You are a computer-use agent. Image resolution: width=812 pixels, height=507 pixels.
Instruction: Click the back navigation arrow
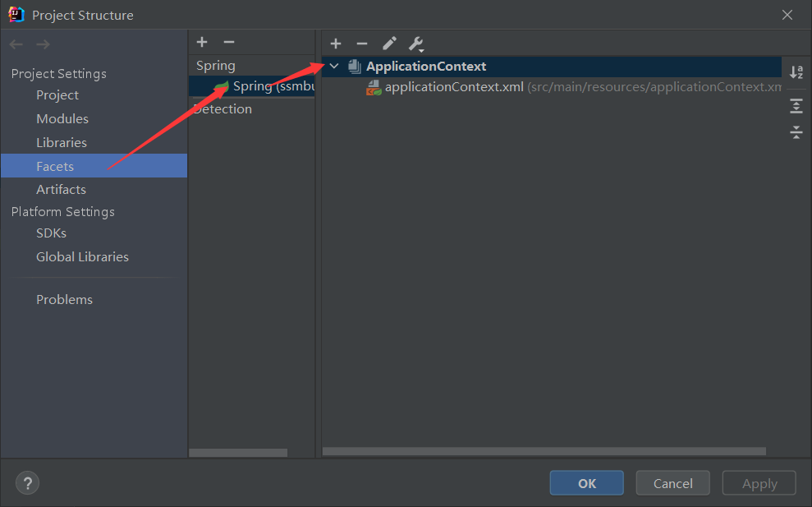tap(16, 44)
